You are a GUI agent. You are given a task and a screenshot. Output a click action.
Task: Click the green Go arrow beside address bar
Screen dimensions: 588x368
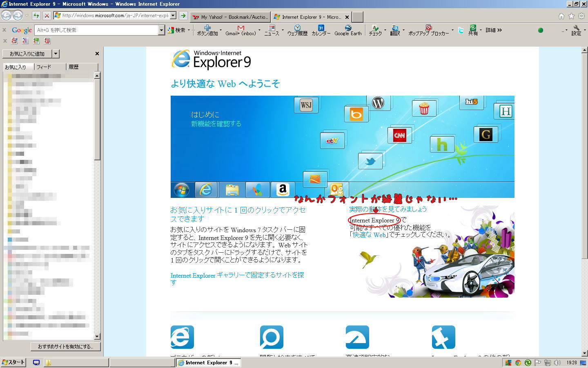(183, 16)
